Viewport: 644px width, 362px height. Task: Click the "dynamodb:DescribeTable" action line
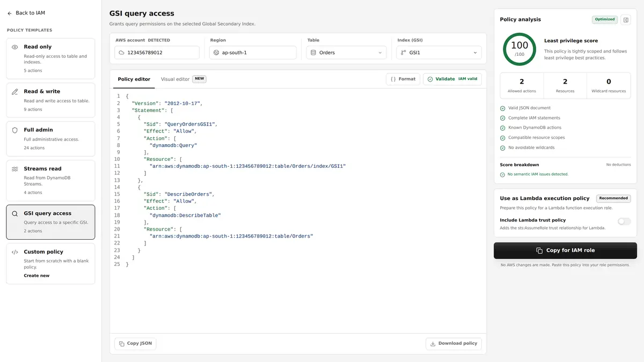(x=185, y=215)
